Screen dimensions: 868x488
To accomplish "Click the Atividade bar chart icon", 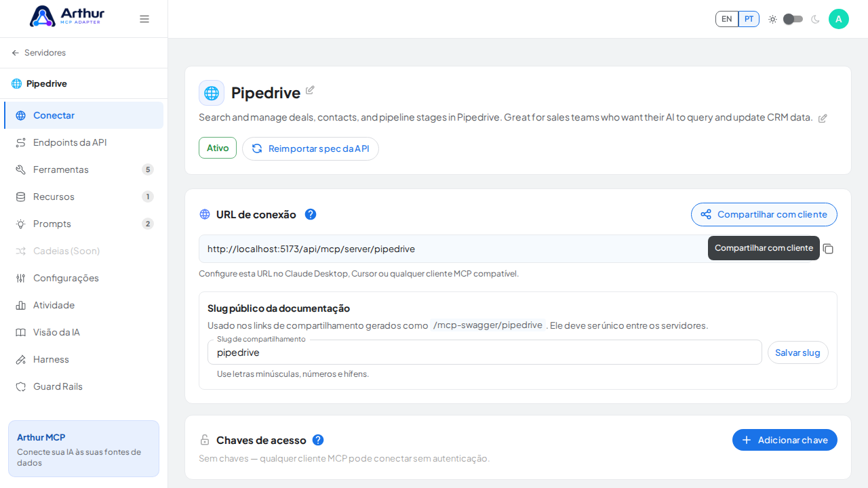I will [20, 305].
